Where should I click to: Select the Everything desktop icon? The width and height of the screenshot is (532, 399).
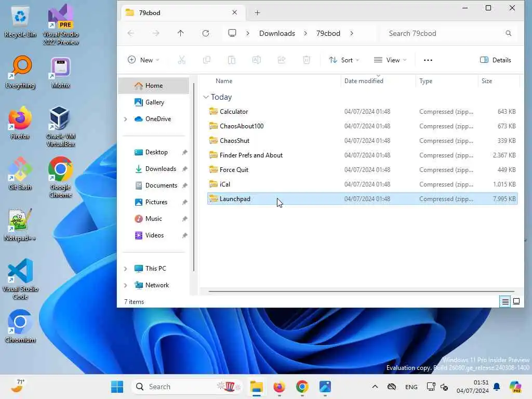20,72
